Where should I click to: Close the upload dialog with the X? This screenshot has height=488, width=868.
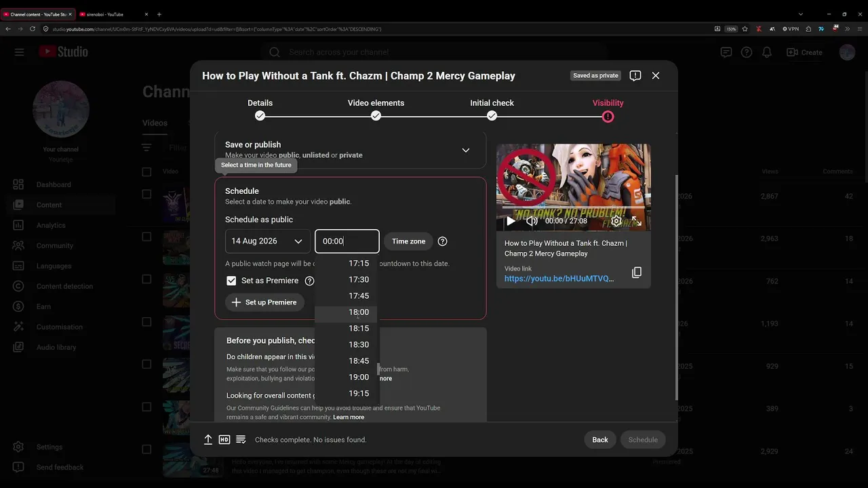click(656, 76)
